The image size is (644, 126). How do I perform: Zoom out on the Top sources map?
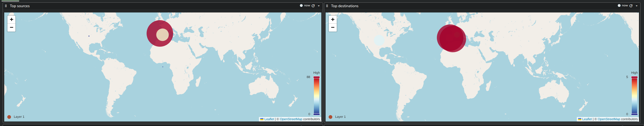point(11,28)
